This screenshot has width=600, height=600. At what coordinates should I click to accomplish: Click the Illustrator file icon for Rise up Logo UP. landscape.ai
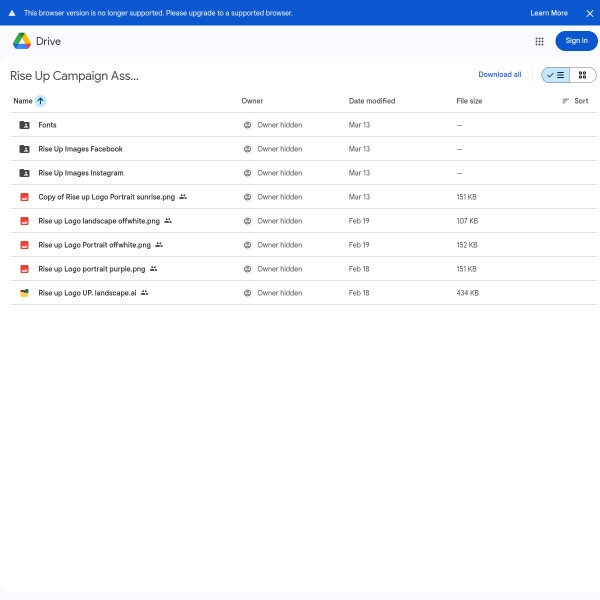point(24,293)
